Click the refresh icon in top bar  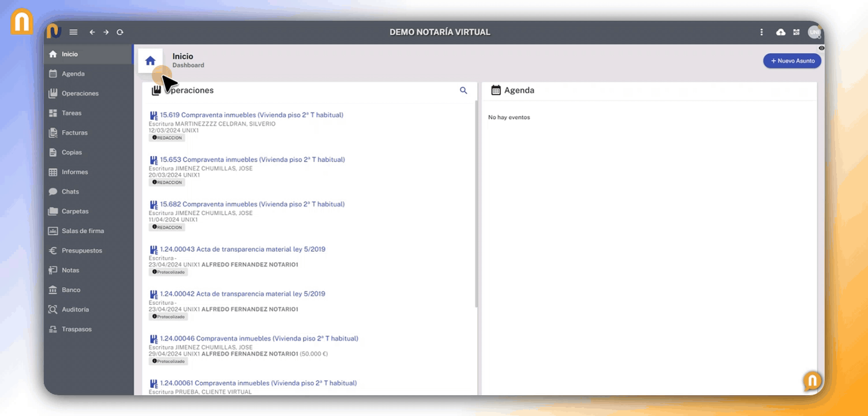(120, 32)
